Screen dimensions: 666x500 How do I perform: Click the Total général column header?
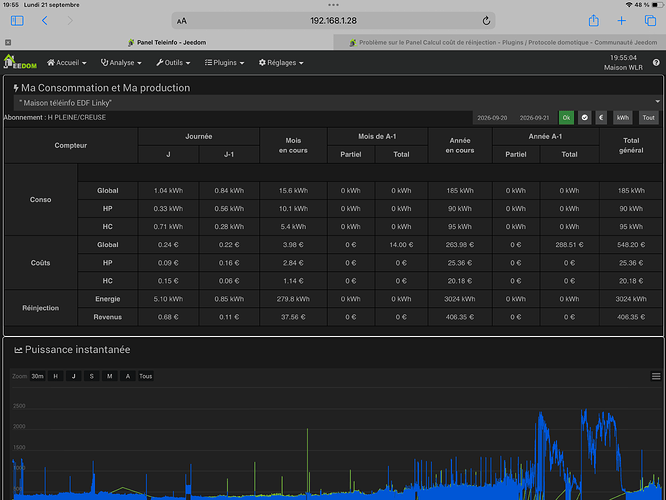point(631,145)
